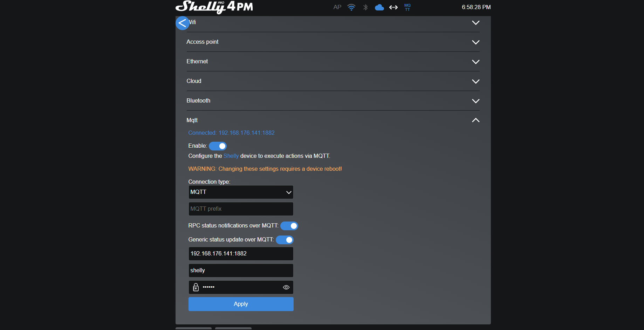644x330 pixels.
Task: Click the Apply button
Action: (241, 304)
